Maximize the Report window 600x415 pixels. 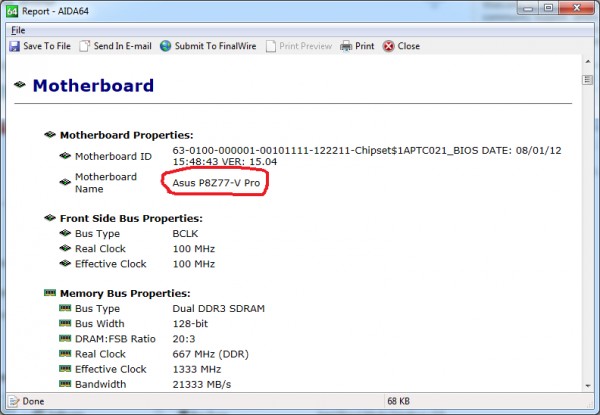(548, 8)
